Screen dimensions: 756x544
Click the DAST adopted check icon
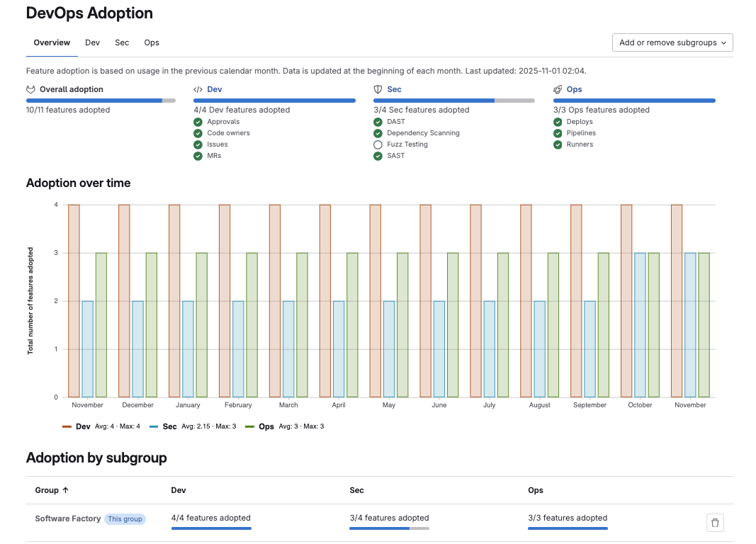(x=378, y=122)
